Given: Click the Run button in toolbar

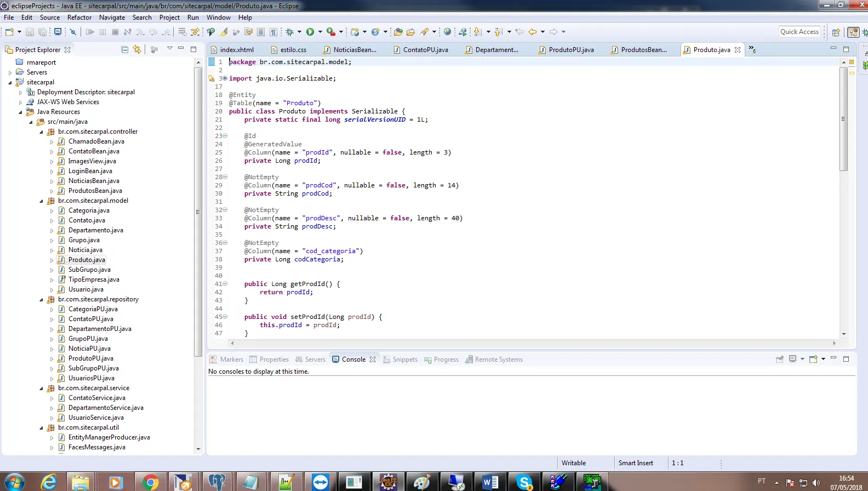Looking at the screenshot, I should point(310,32).
